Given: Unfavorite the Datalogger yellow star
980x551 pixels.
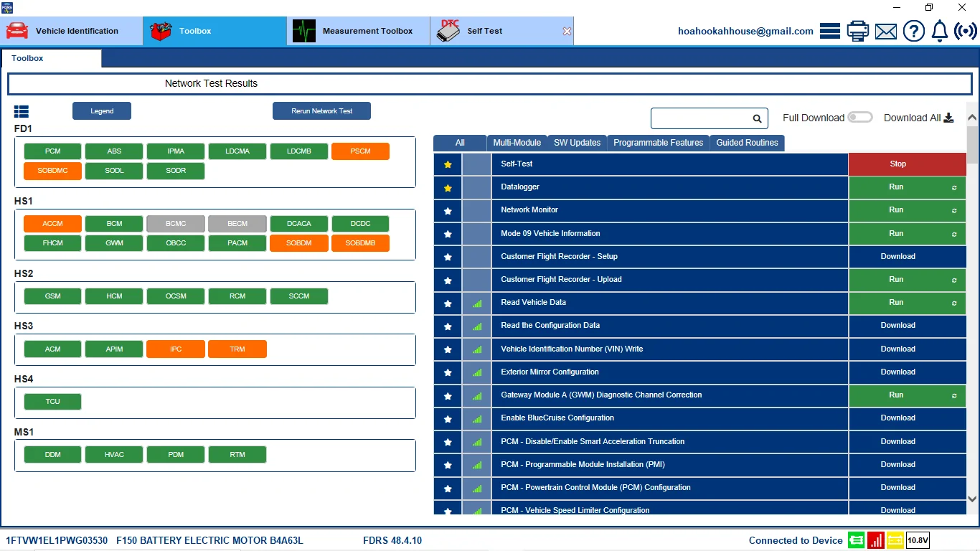Looking at the screenshot, I should coord(448,188).
